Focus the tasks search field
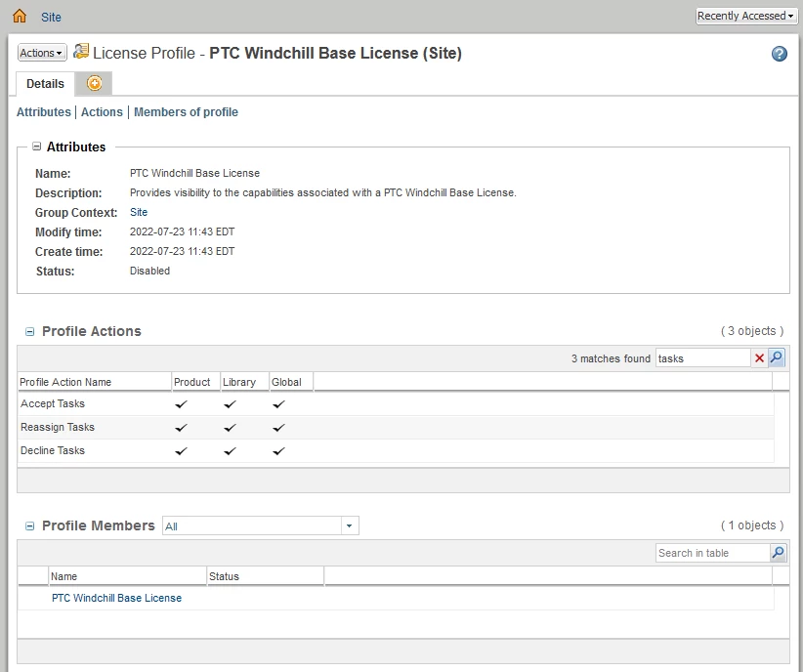Image resolution: width=803 pixels, height=672 pixels. 702,358
